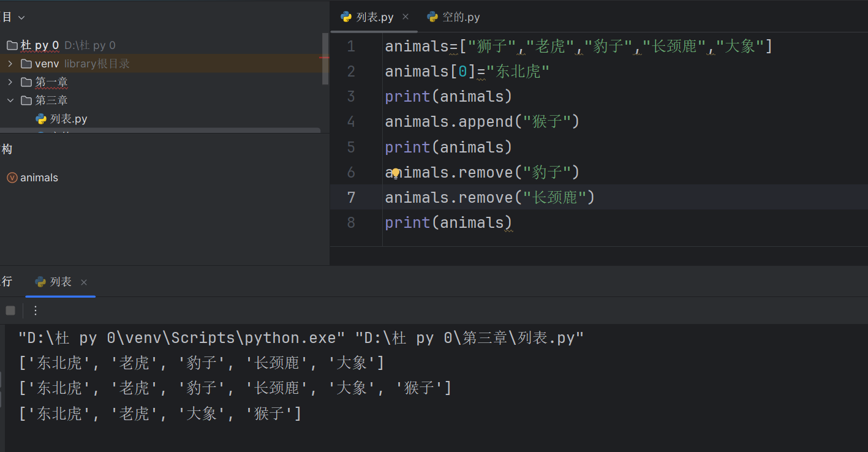Click the Python icon of 列表.py in project tree

[41, 119]
